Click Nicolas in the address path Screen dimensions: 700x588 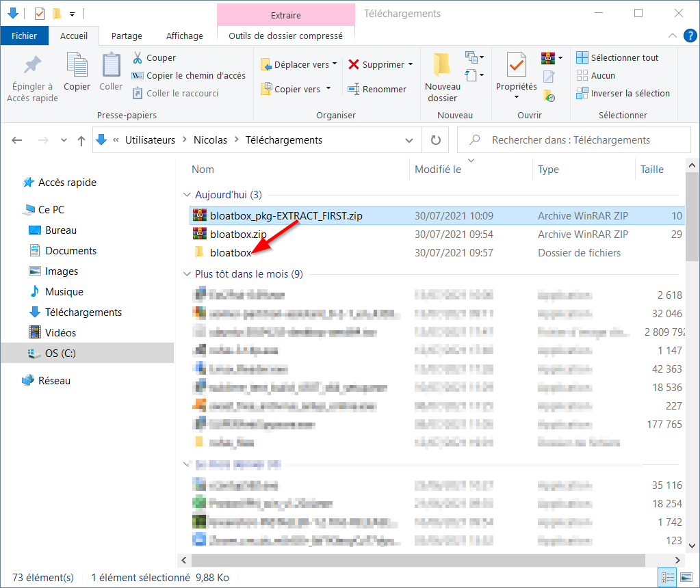point(210,140)
